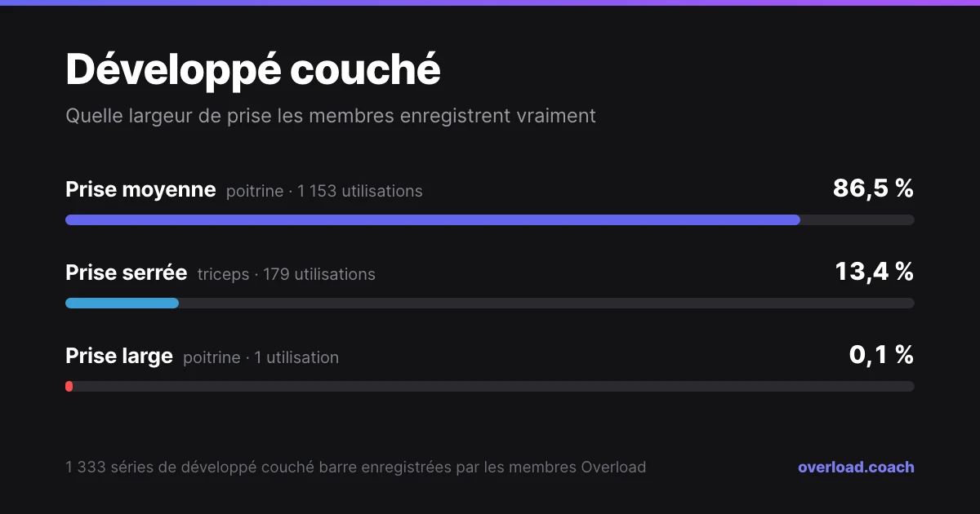980x514 pixels.
Task: Click the triceps · 179 utilisations text
Action: [x=287, y=275]
